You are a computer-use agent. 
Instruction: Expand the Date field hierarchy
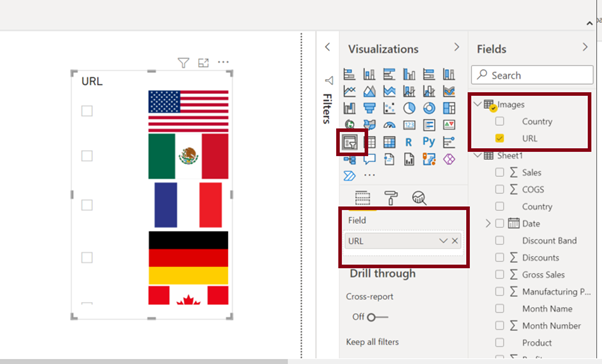point(488,223)
